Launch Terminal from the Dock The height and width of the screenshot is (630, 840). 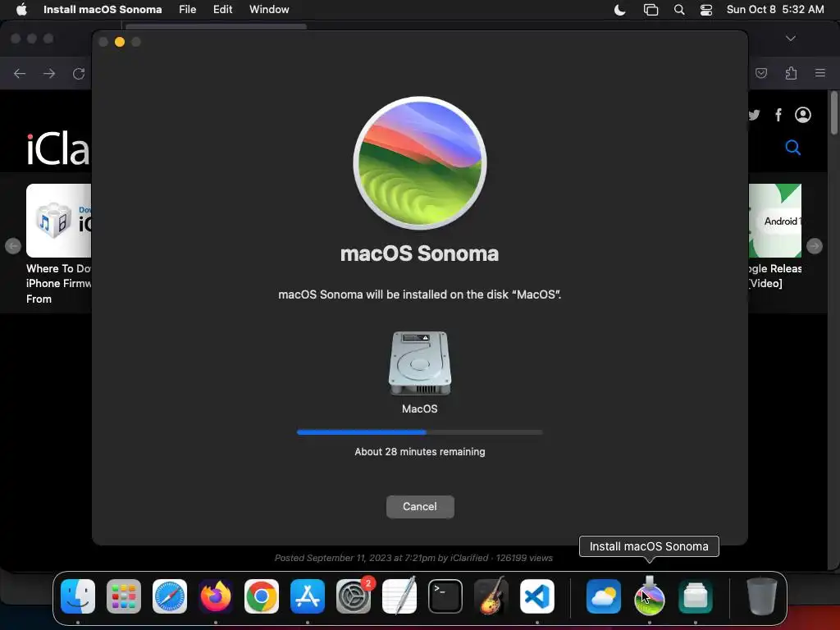click(445, 596)
